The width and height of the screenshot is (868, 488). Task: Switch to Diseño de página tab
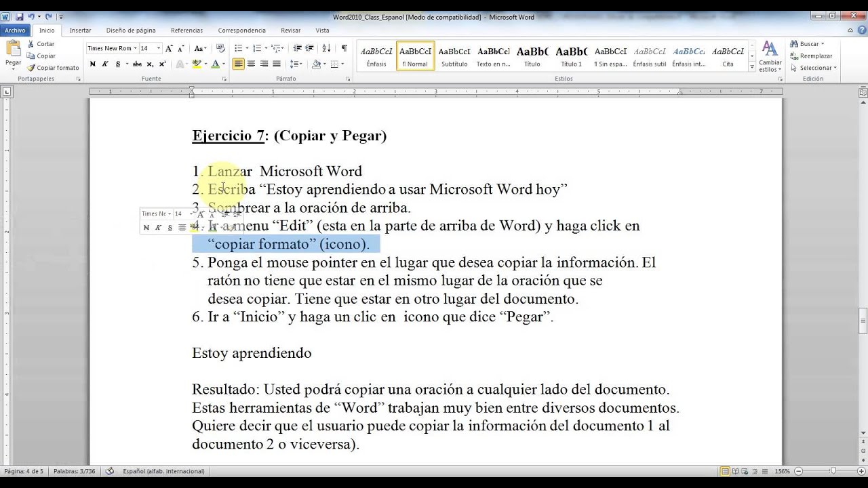click(131, 30)
